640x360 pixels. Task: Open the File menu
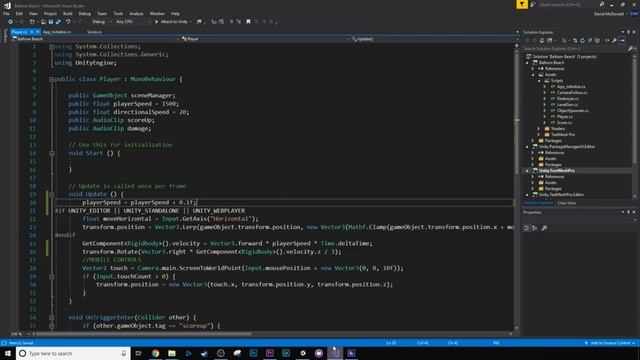[x=6, y=13]
